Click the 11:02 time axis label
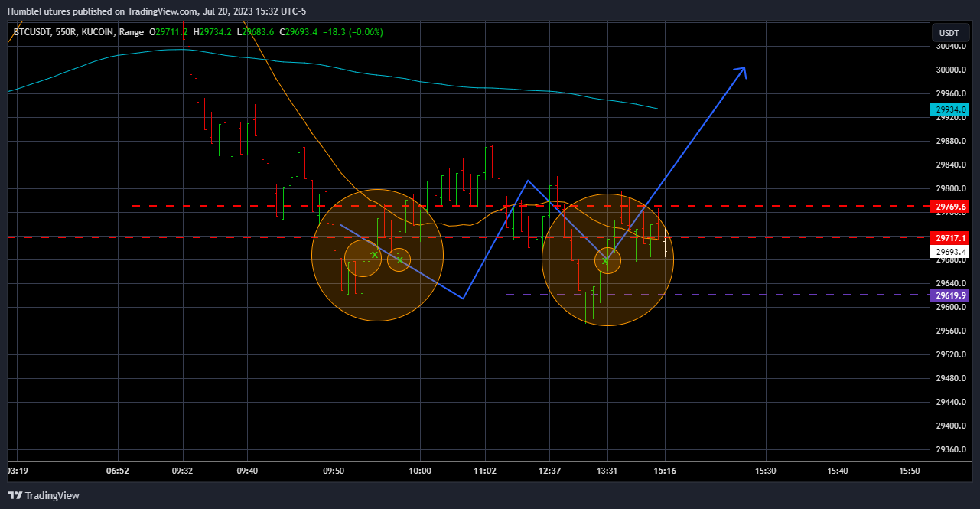Image resolution: width=980 pixels, height=509 pixels. [x=485, y=471]
